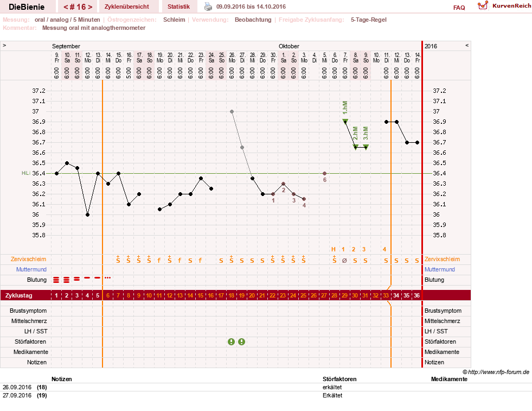Go to next cycle with right arrow
This screenshot has height=411, width=532.
pos(90,7)
